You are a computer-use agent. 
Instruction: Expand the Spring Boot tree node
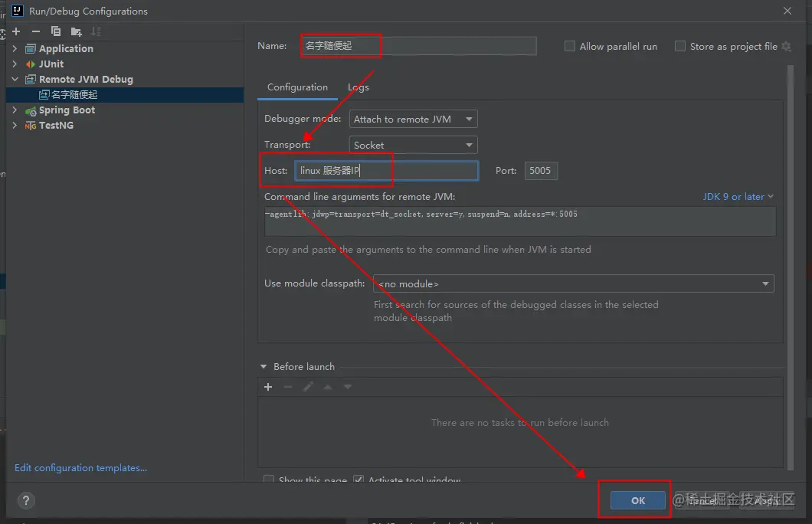[15, 110]
